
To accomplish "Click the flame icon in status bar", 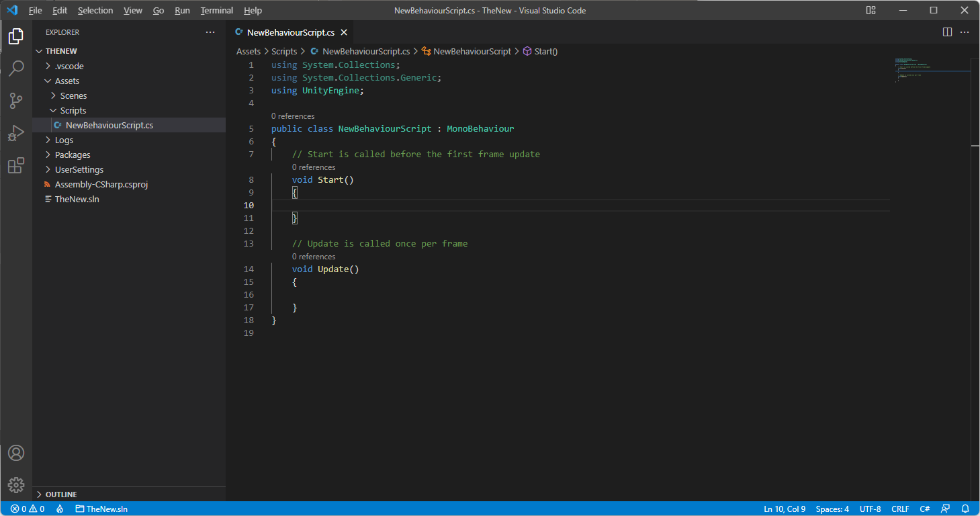I will (60, 509).
